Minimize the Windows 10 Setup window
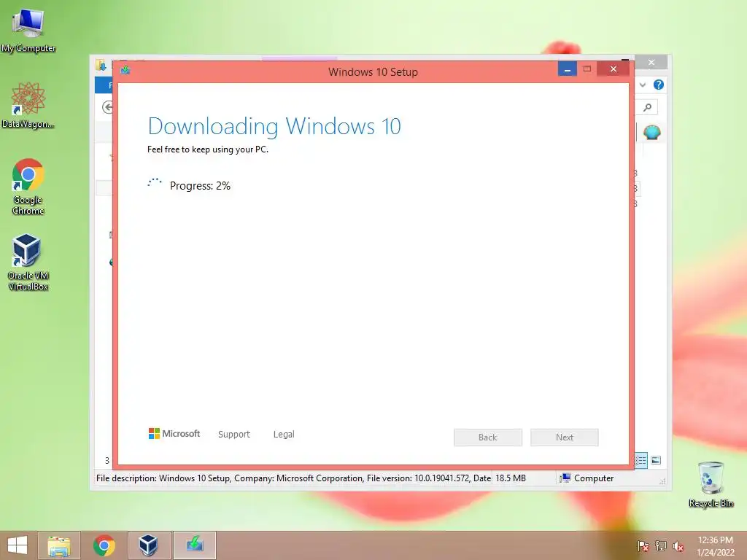747x560 pixels. [567, 69]
